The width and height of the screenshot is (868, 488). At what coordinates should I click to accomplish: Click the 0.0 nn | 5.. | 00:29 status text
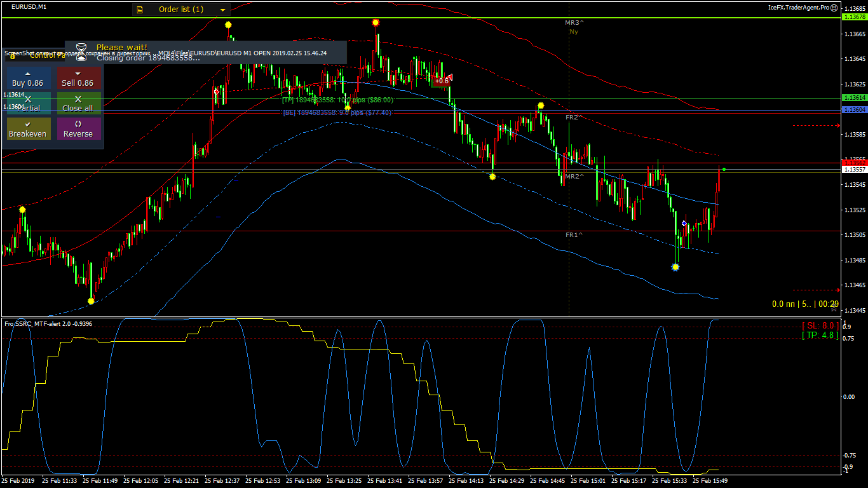[x=805, y=304]
